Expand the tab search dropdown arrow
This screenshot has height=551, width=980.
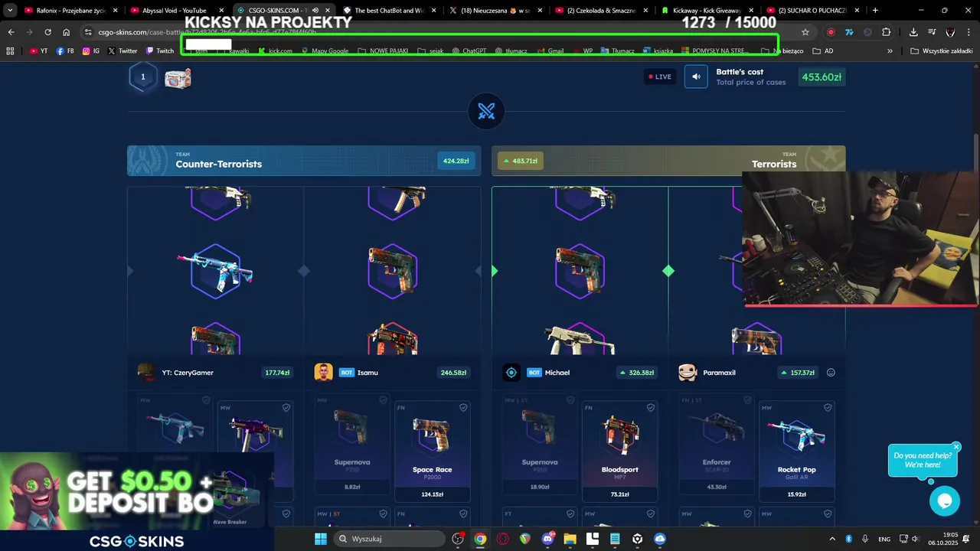click(10, 11)
